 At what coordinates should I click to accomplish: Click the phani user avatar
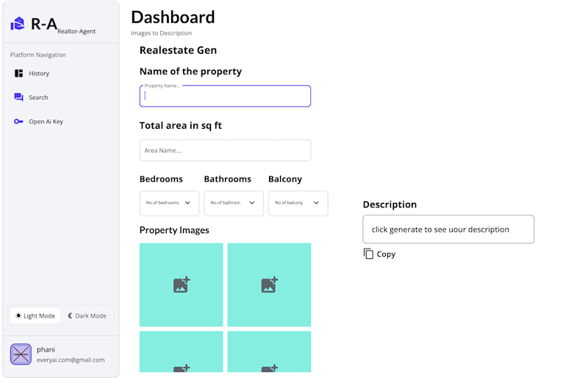tap(21, 354)
